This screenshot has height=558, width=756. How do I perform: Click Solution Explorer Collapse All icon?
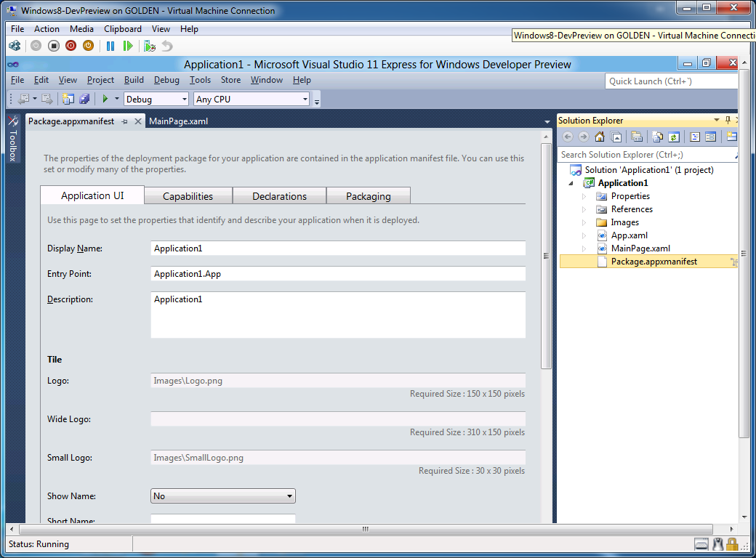point(616,137)
